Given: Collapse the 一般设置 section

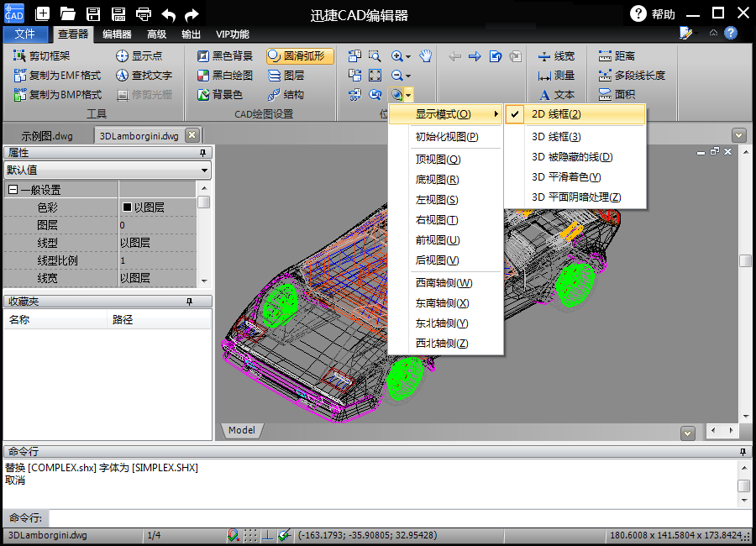Looking at the screenshot, I should click(x=13, y=190).
